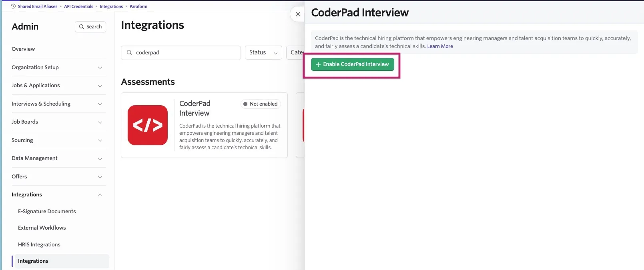Open HRIS Integrations page

coord(39,244)
